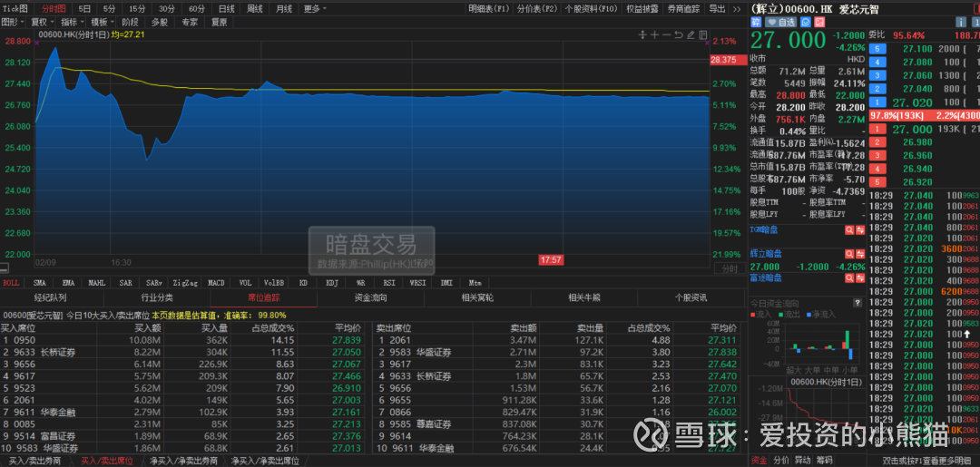Viewport: 980px width, 467px height.
Task: Click the >> expand toolbar arrow
Action: click(737, 9)
